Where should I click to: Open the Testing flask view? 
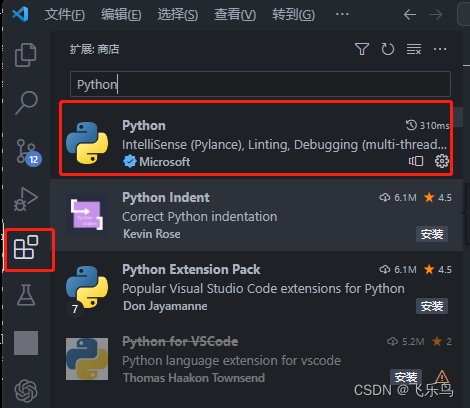26,295
